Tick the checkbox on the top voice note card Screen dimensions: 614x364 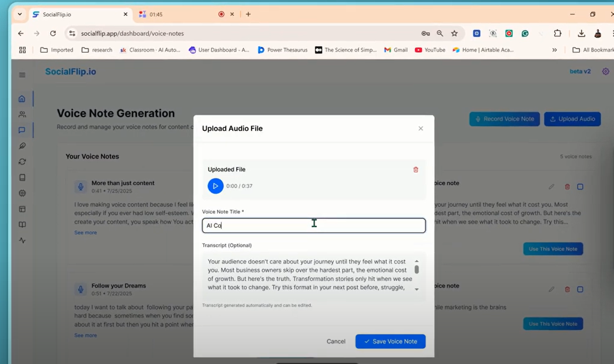(x=581, y=187)
